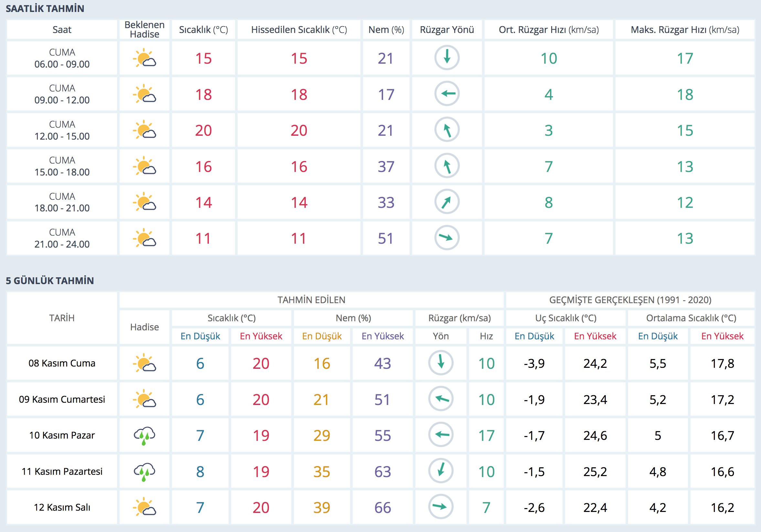The width and height of the screenshot is (761, 532).
Task: Click partly sunny icon for 09 Kasım Cumartesi
Action: [x=145, y=399]
